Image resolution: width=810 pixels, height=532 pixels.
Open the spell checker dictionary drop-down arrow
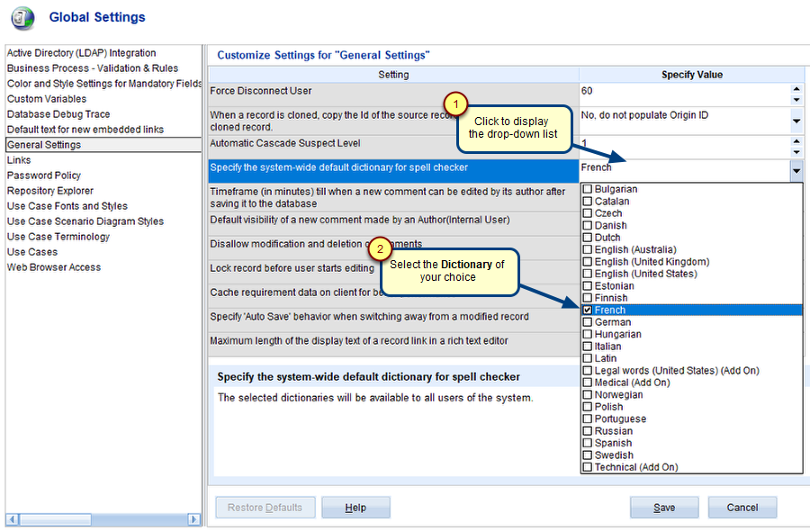pyautogui.click(x=796, y=171)
